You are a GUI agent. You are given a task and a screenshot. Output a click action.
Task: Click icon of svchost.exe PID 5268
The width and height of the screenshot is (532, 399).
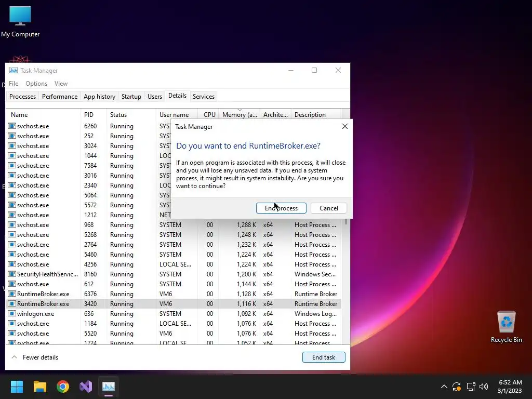[x=12, y=234]
